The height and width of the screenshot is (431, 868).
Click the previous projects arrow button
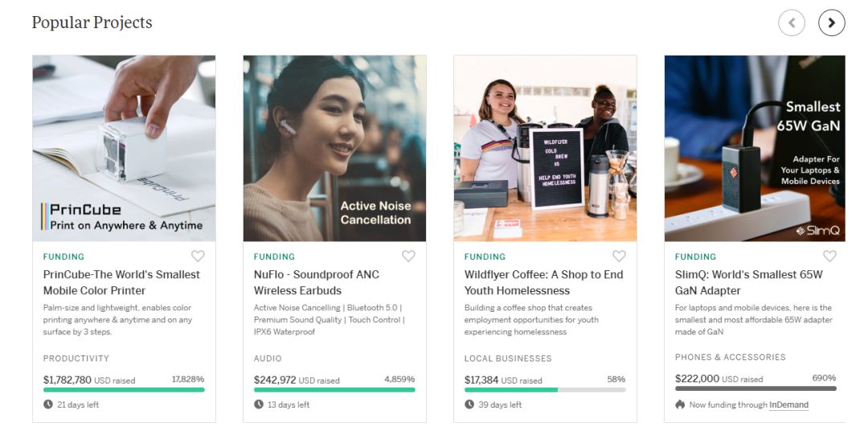click(x=792, y=23)
